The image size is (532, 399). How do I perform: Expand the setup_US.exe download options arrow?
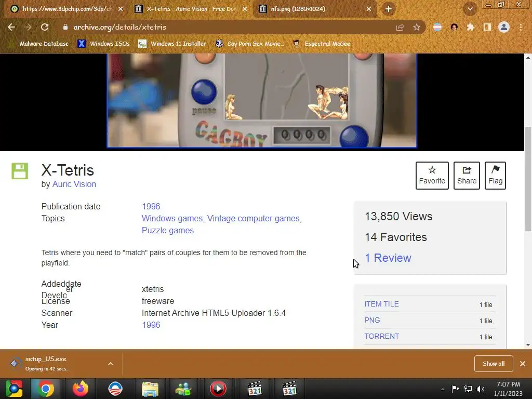coord(111,364)
